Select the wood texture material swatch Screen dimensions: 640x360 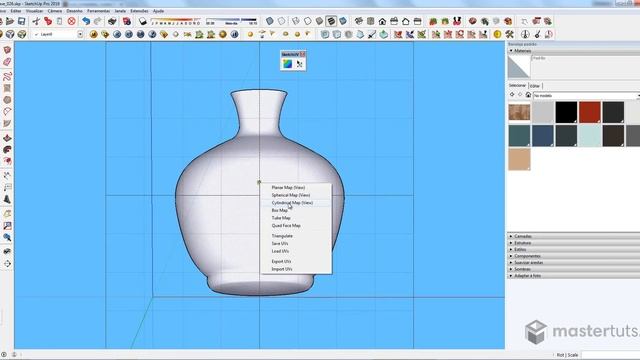click(x=519, y=112)
